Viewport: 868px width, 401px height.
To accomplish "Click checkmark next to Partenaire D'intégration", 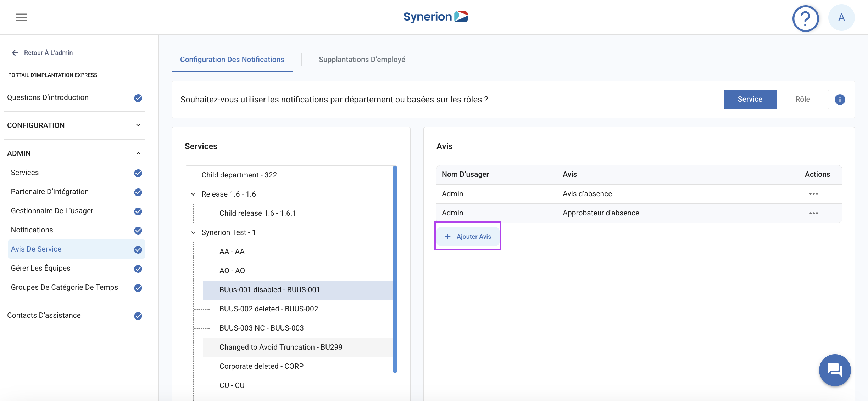I will (x=138, y=192).
